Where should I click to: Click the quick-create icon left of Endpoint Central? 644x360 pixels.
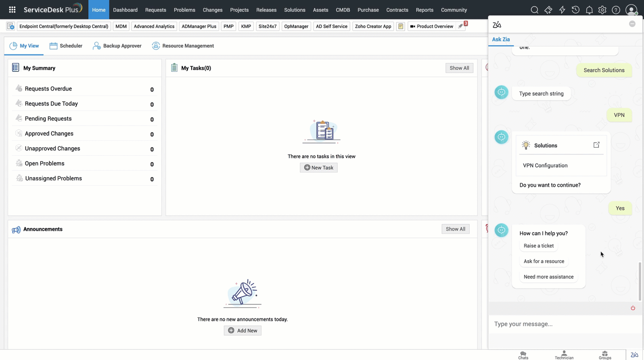[x=10, y=26]
